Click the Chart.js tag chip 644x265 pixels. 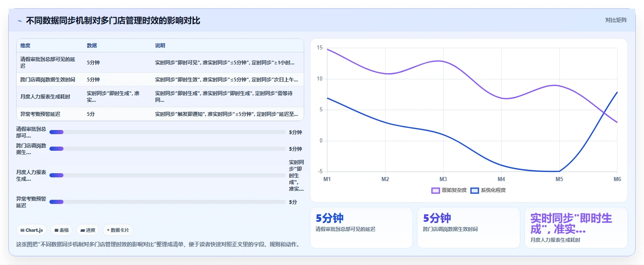[32, 230]
